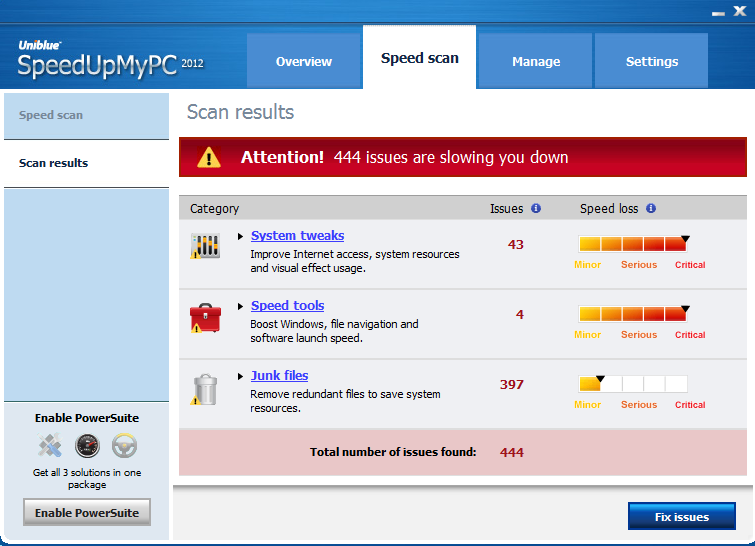Click the yellow warning triangle in Attention banner
The width and height of the screenshot is (755, 546).
209,157
